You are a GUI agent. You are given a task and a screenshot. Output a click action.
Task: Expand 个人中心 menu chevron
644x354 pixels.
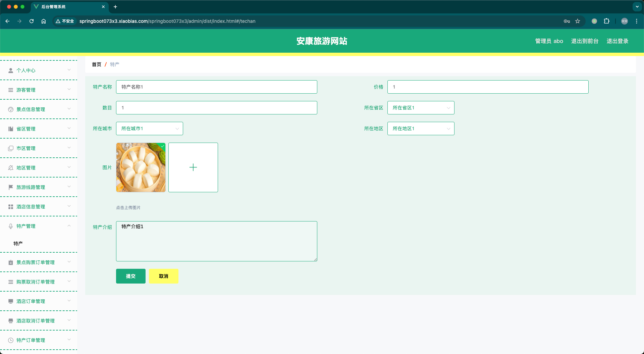69,70
